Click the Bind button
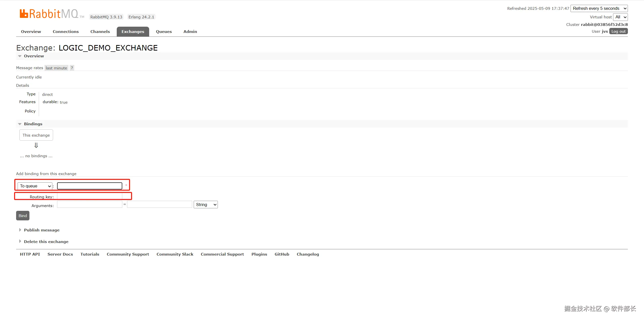 [x=23, y=216]
